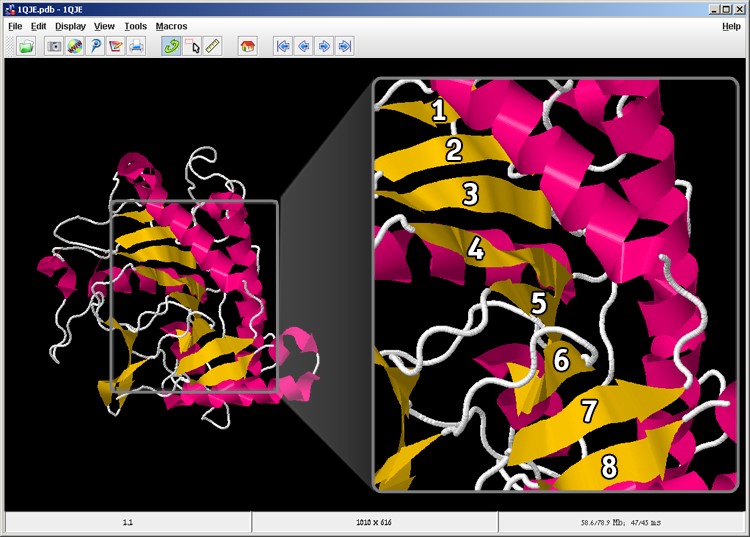Print the view with printer icon
The width and height of the screenshot is (750, 537).
point(136,46)
